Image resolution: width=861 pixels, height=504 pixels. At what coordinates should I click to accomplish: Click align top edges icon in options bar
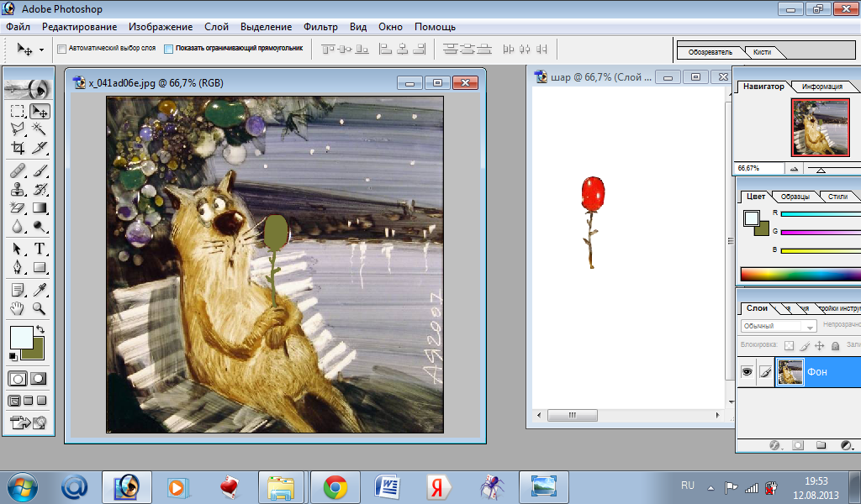[329, 50]
